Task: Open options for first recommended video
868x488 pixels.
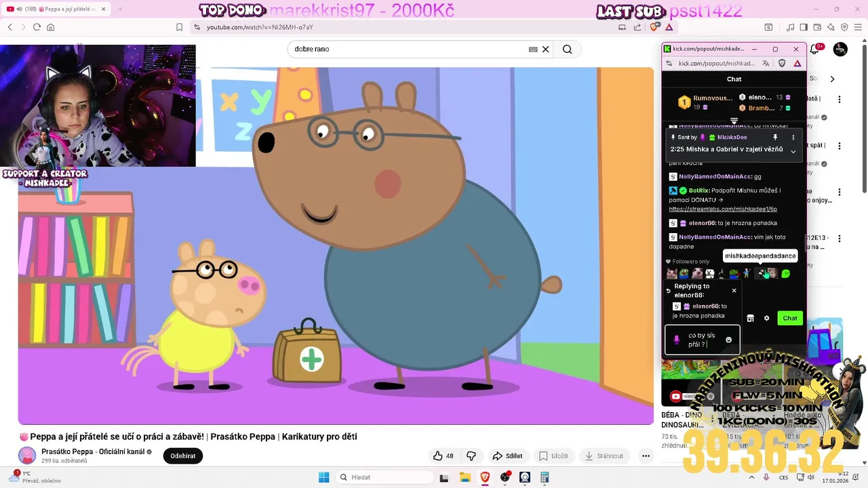Action: point(840,99)
